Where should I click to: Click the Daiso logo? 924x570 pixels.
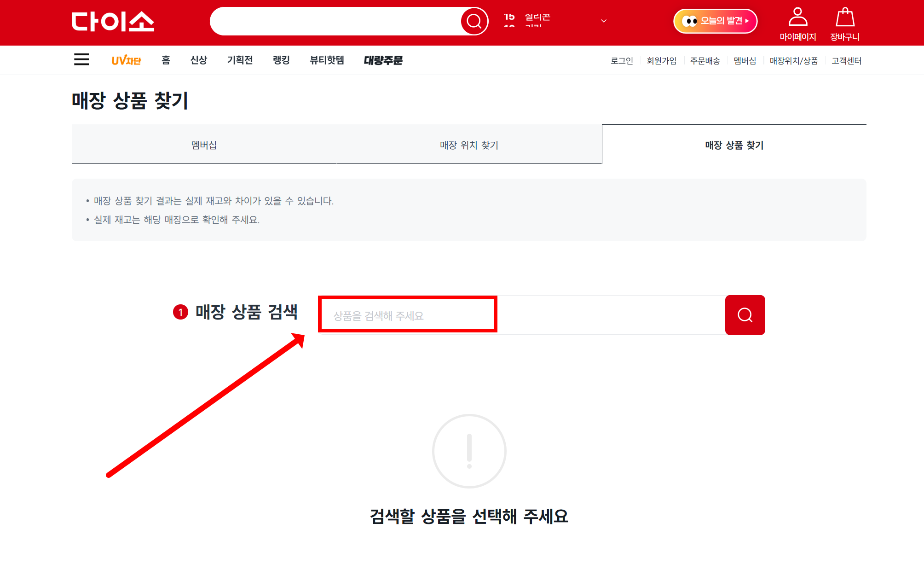point(113,21)
